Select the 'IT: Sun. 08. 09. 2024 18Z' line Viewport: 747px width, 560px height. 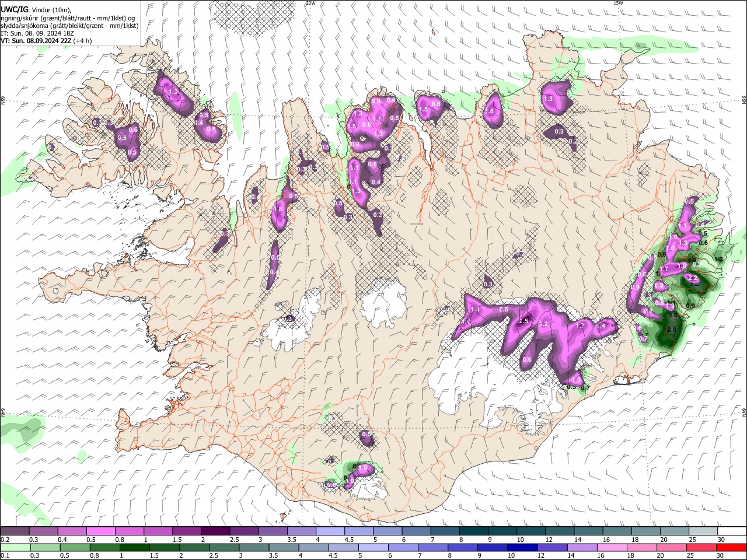coord(37,33)
